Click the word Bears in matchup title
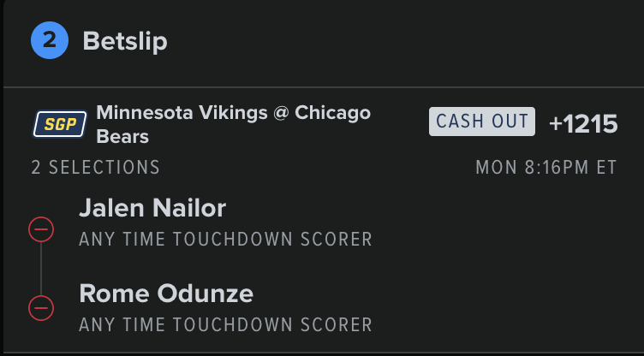Image resolution: width=644 pixels, height=356 pixels. (122, 137)
